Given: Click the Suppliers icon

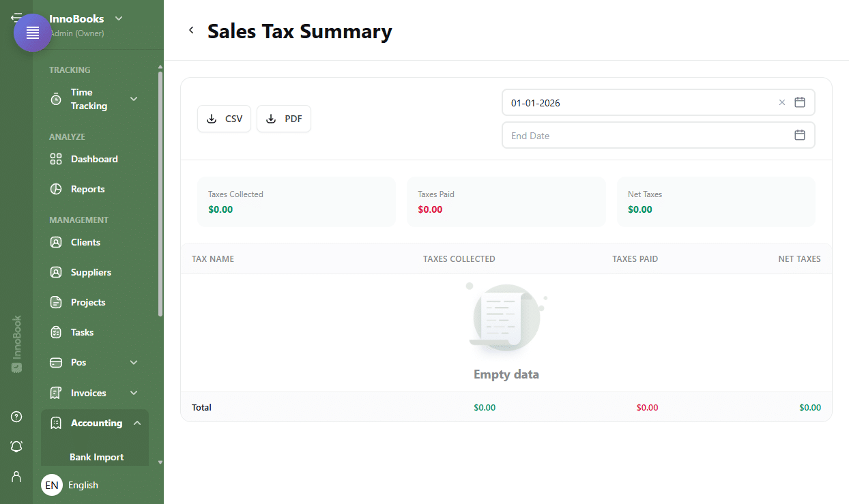Looking at the screenshot, I should 56,272.
